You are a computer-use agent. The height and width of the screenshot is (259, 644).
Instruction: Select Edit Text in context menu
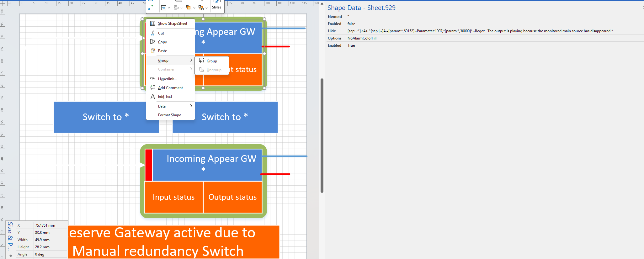[165, 97]
